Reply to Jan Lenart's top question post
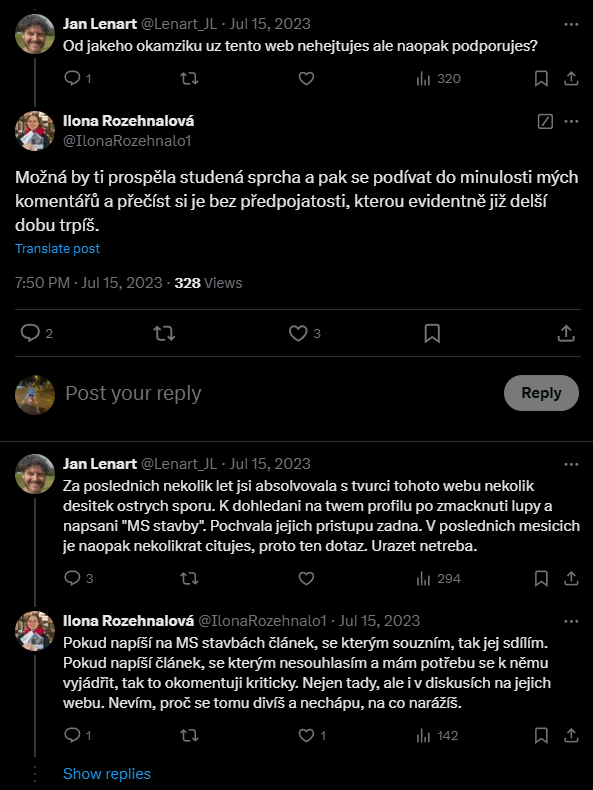Image resolution: width=593 pixels, height=790 pixels. click(x=78, y=79)
